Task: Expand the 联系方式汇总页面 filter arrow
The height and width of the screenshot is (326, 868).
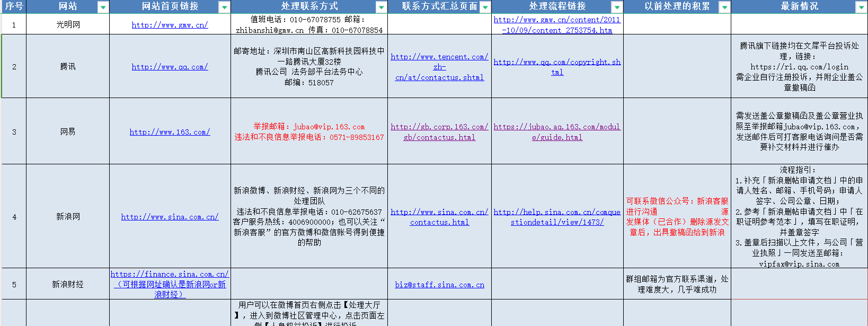Action: click(485, 7)
